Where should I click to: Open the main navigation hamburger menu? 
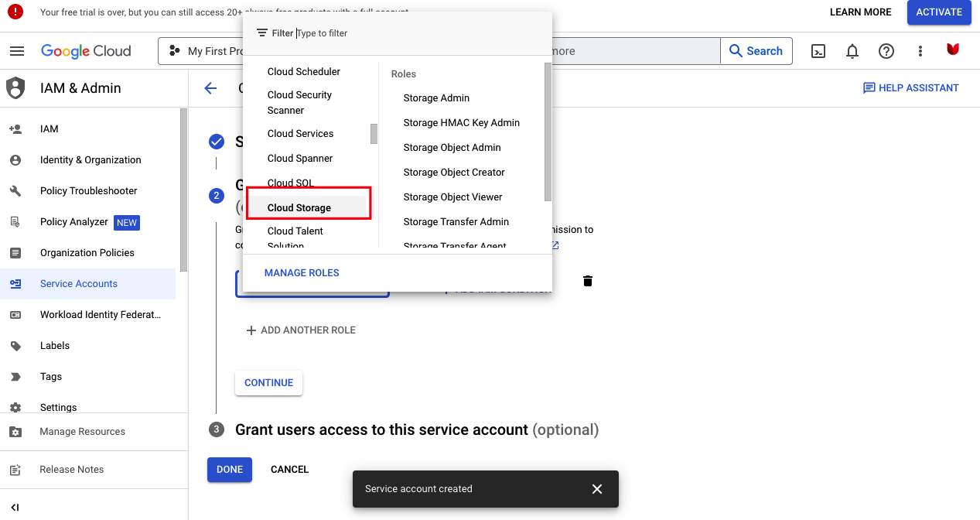click(17, 51)
